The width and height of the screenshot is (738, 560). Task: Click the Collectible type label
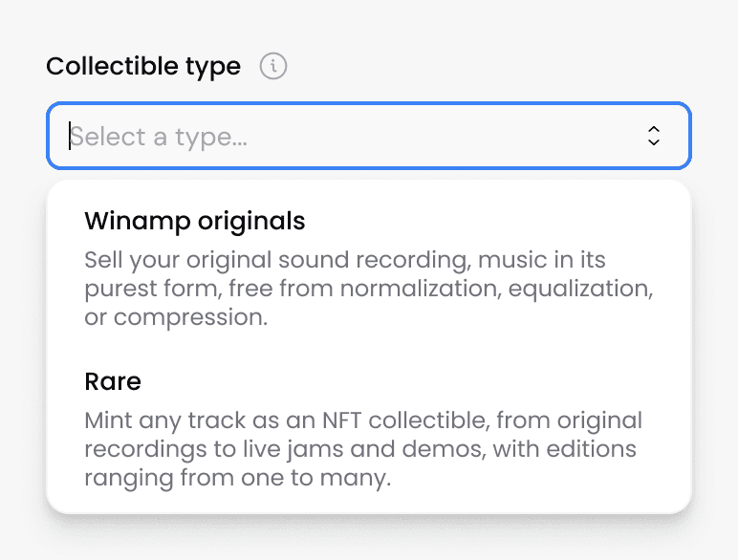point(143,67)
